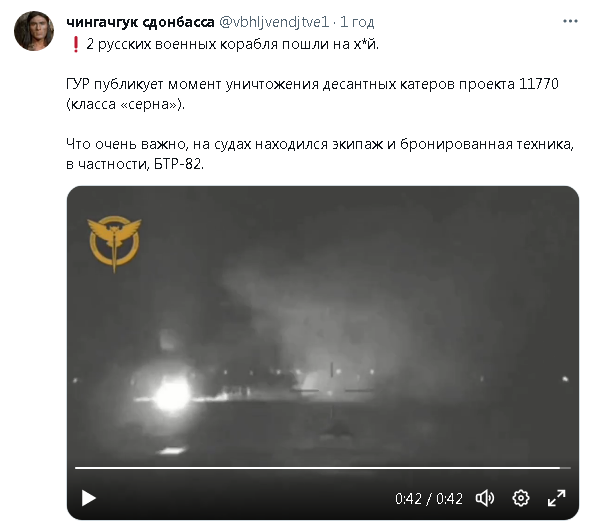Expand video to fullscreen
Screen dimensions: 593x529
tap(557, 498)
